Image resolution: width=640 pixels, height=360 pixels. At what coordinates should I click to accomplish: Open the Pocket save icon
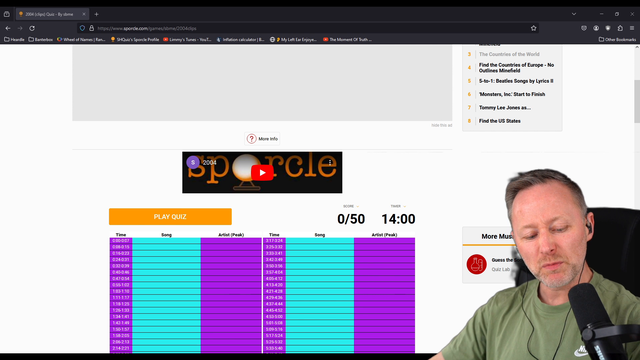coord(584,28)
